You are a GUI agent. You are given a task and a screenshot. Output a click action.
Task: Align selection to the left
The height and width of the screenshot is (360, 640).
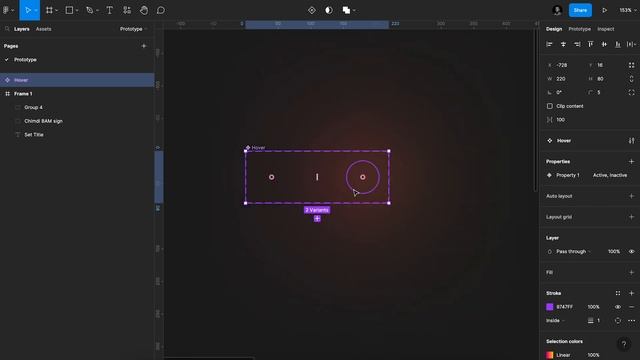549,44
